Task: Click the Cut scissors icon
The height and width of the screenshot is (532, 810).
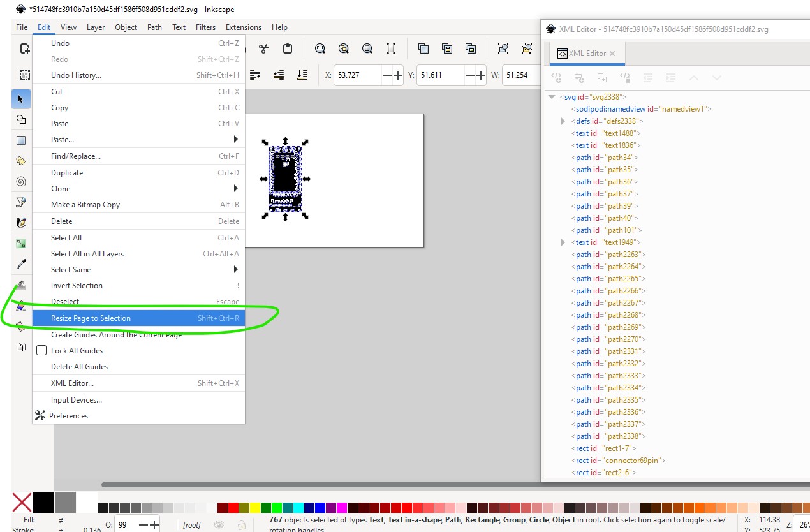Action: click(x=264, y=48)
